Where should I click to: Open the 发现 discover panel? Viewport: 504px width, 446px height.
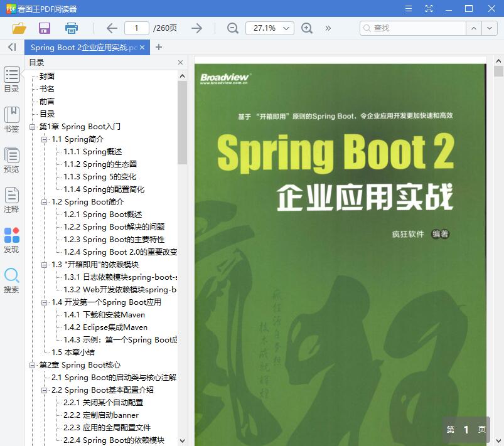coord(11,240)
